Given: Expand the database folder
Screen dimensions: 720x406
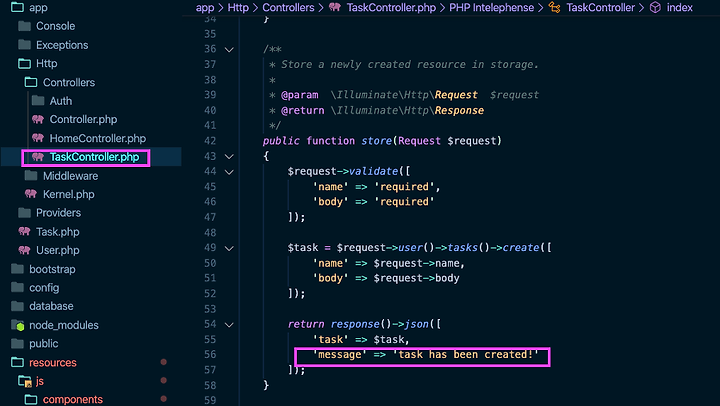Looking at the screenshot, I should coord(51,306).
